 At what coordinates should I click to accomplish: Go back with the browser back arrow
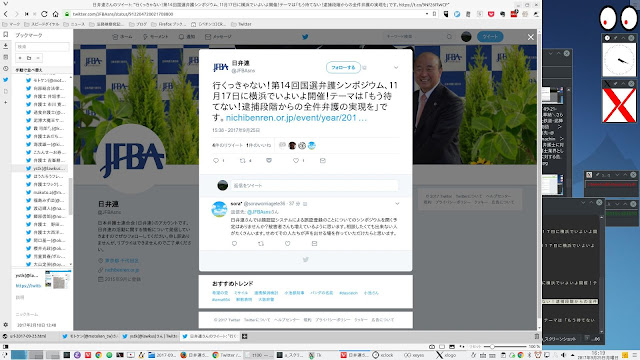(x=5, y=14)
